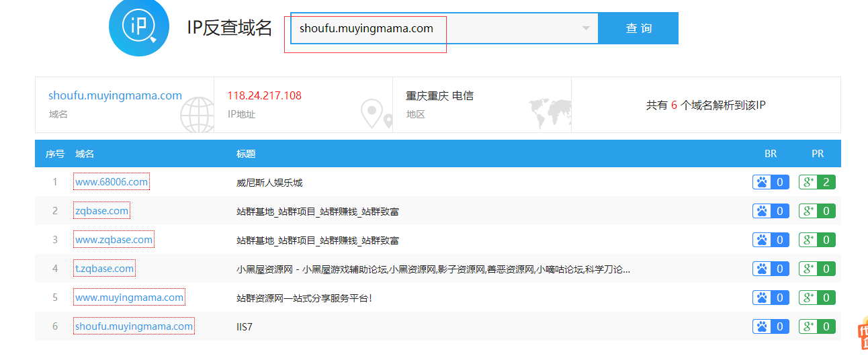The height and width of the screenshot is (358, 868).
Task: Click the 域名 column header
Action: pyautogui.click(x=85, y=154)
